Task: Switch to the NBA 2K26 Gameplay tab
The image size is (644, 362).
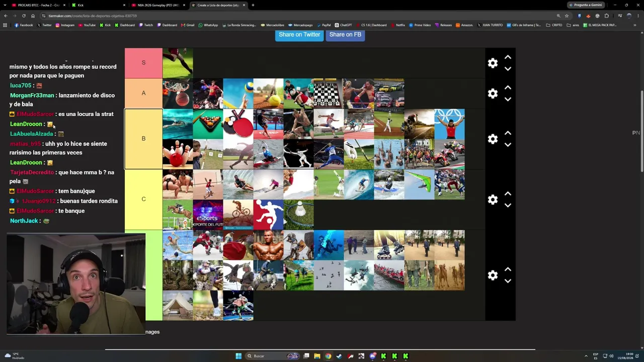Action: pyautogui.click(x=158, y=5)
